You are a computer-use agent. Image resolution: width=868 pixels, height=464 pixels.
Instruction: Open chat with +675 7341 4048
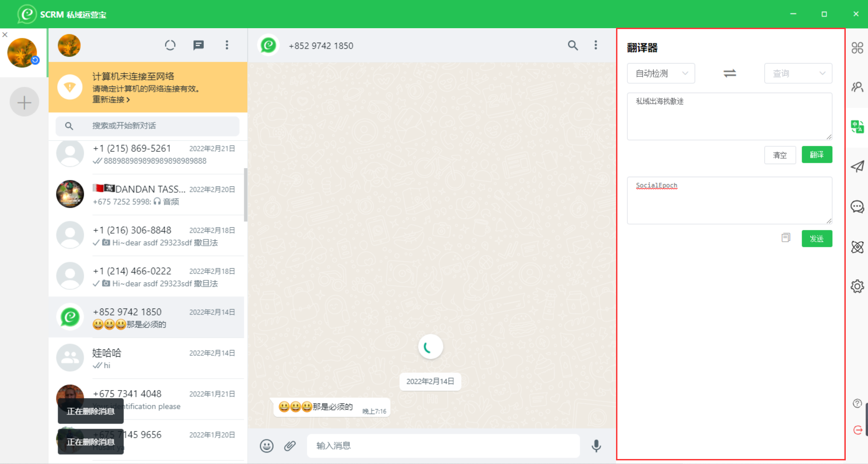(146, 399)
